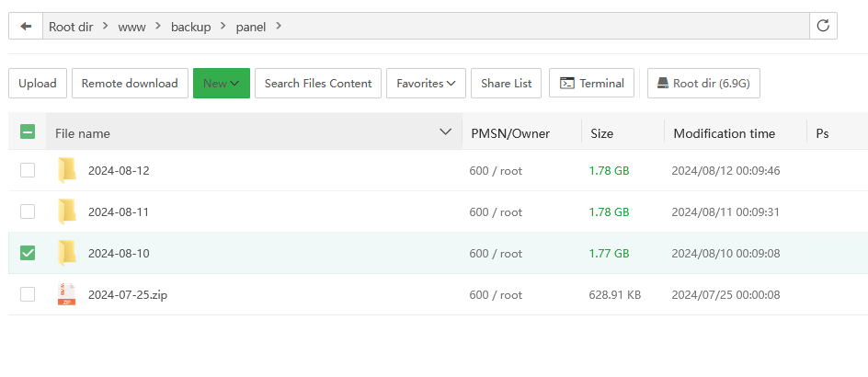Navigate to backup in breadcrumb path
This screenshot has width=868, height=377.
coord(190,27)
